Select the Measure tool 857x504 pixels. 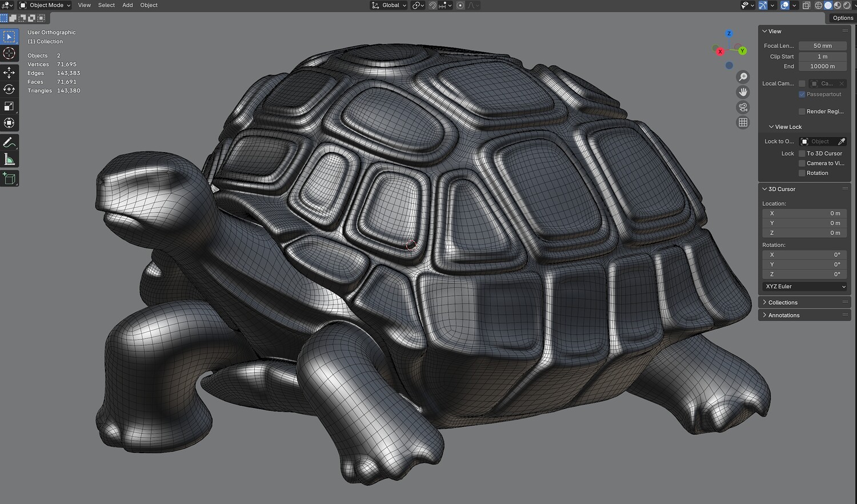pyautogui.click(x=9, y=159)
